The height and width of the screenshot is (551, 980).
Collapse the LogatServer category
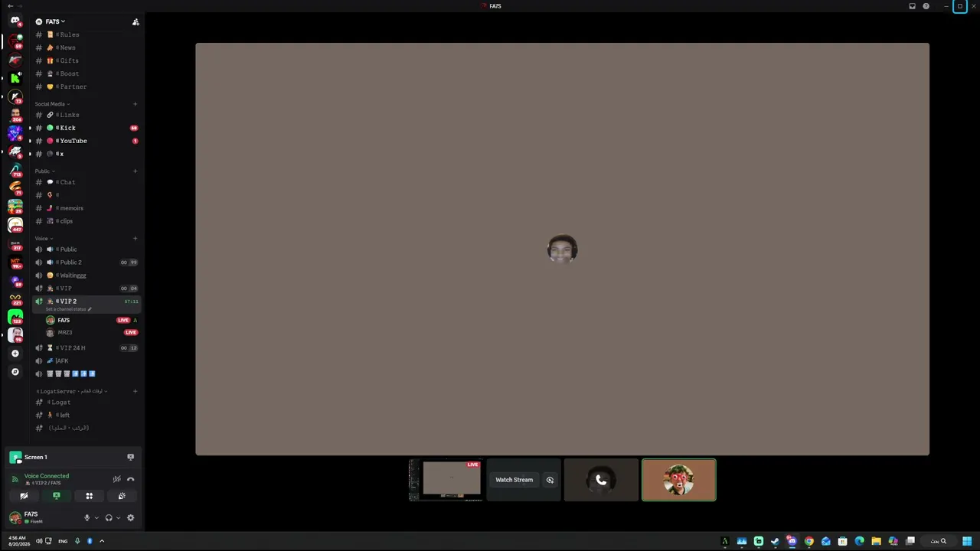(71, 391)
